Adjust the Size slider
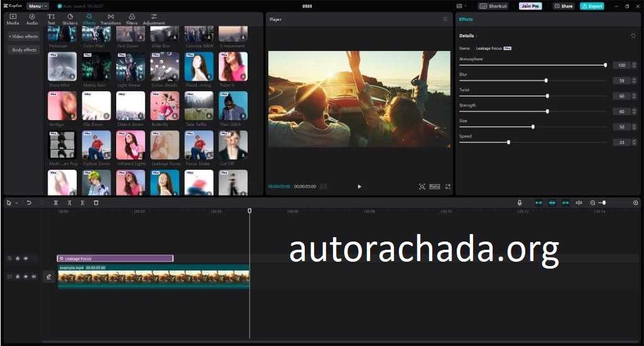The height and width of the screenshot is (346, 644). pyautogui.click(x=533, y=126)
